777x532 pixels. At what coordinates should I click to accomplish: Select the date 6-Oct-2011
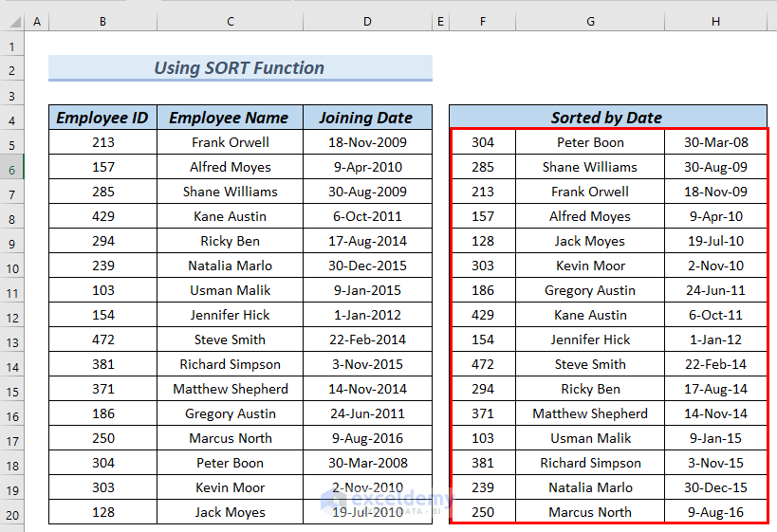[367, 216]
